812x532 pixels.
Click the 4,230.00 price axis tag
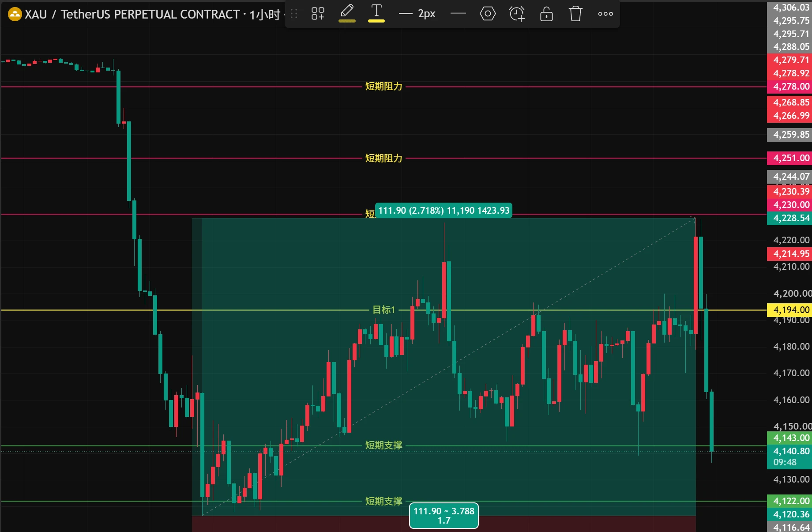(790, 205)
